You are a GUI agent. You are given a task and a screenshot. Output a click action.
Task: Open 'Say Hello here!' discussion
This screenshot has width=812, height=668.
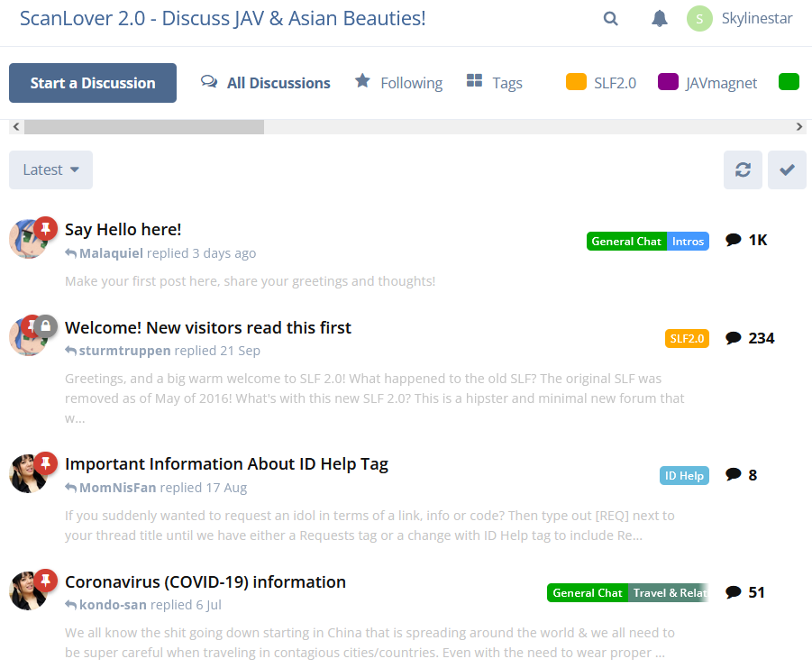pyautogui.click(x=123, y=229)
